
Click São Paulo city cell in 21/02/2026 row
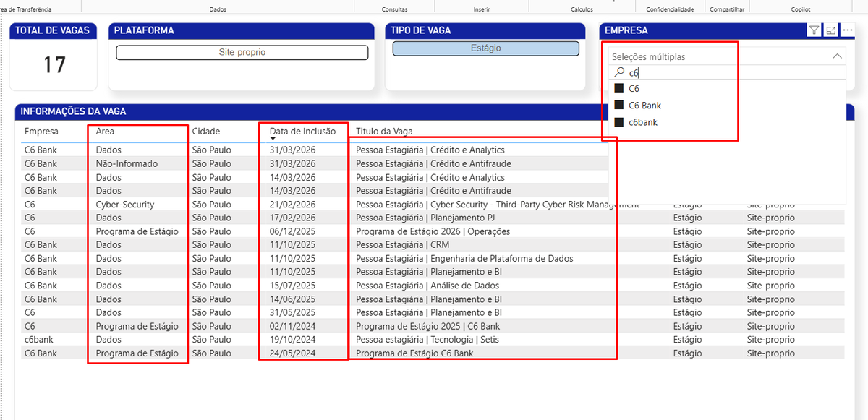click(212, 205)
